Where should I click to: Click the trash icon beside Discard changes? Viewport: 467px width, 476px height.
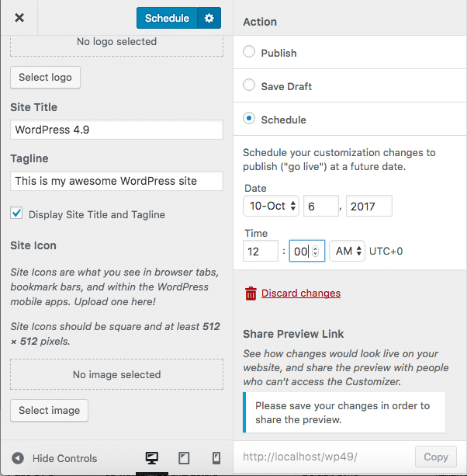click(x=251, y=293)
